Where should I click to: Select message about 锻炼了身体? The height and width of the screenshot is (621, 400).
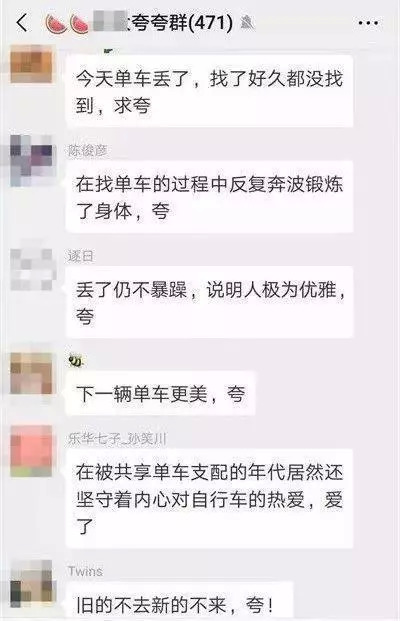pos(210,197)
